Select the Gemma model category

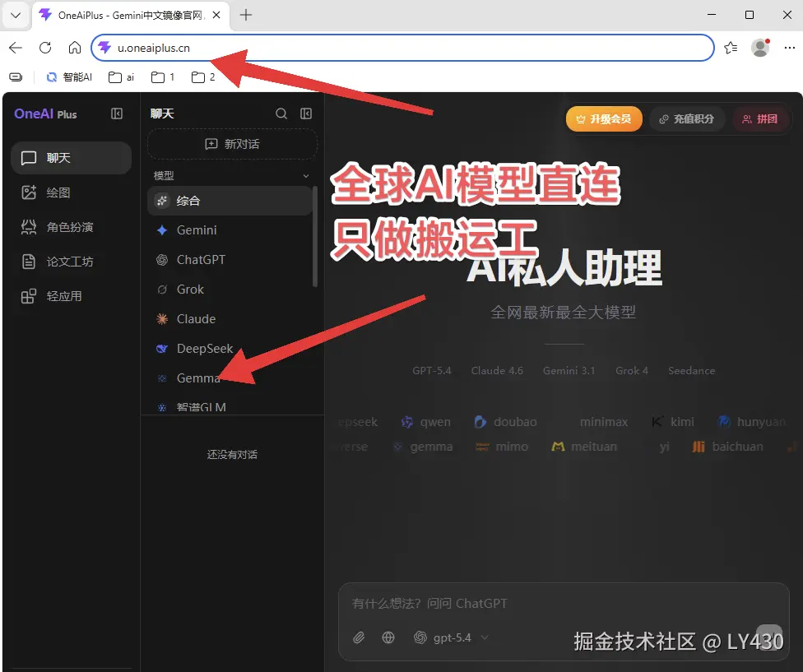(x=230, y=378)
